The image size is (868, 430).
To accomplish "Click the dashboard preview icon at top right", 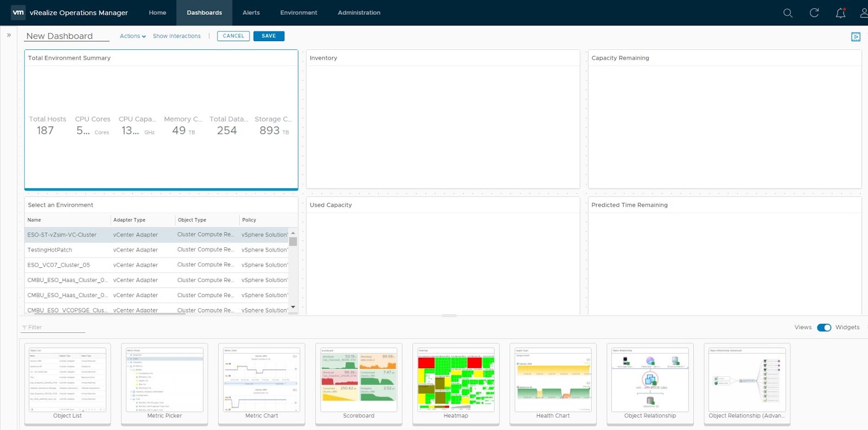I will 856,37.
